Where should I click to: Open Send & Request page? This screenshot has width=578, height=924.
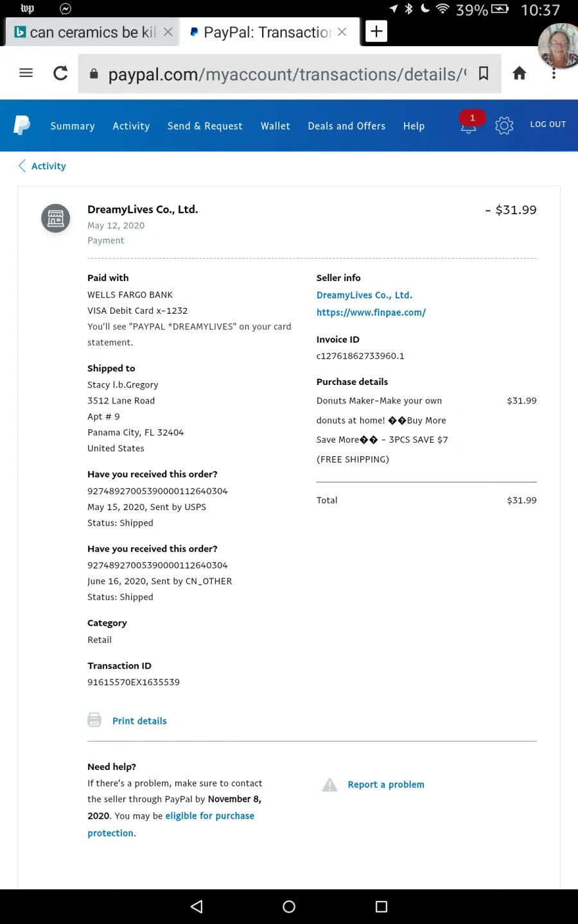205,126
